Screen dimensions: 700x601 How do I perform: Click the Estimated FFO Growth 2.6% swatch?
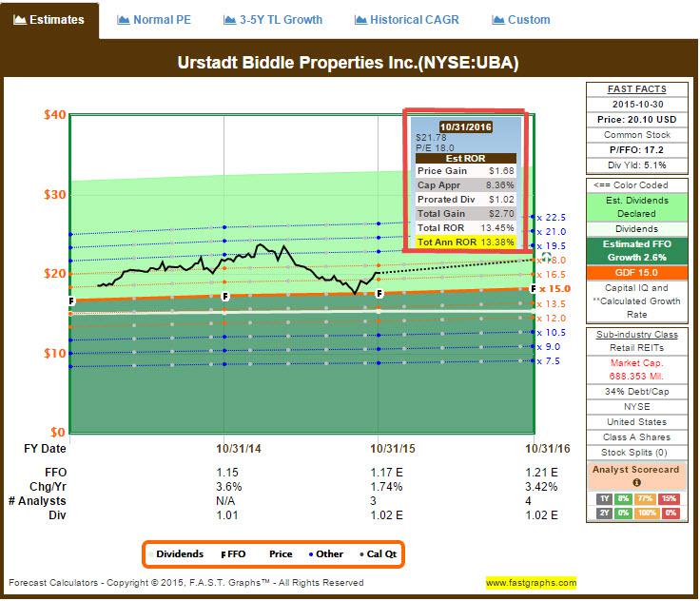636,250
